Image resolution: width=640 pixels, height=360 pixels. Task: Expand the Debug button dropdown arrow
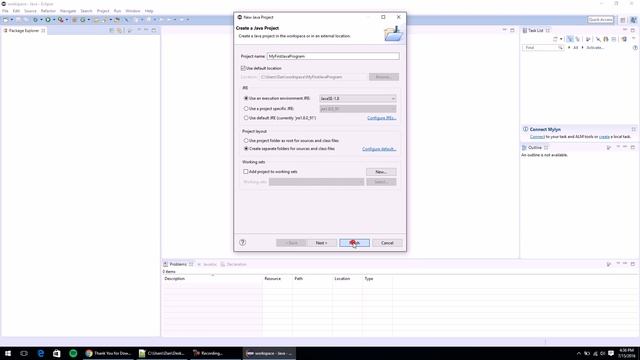(41, 20)
